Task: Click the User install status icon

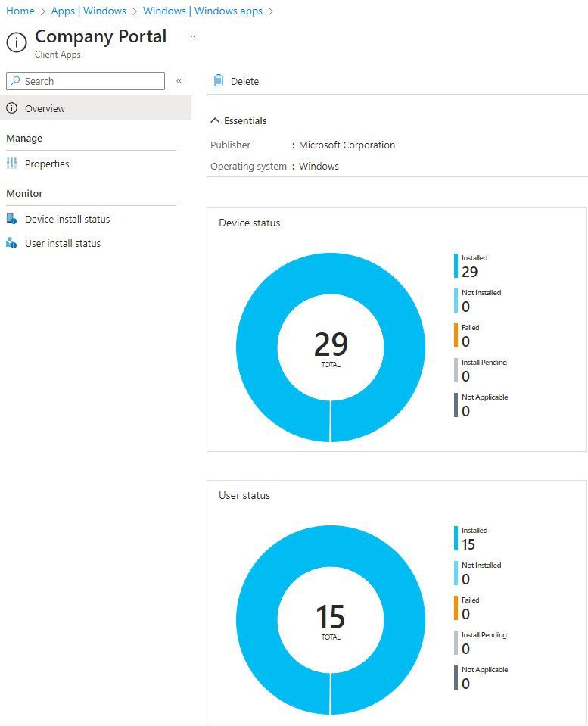Action: point(11,242)
